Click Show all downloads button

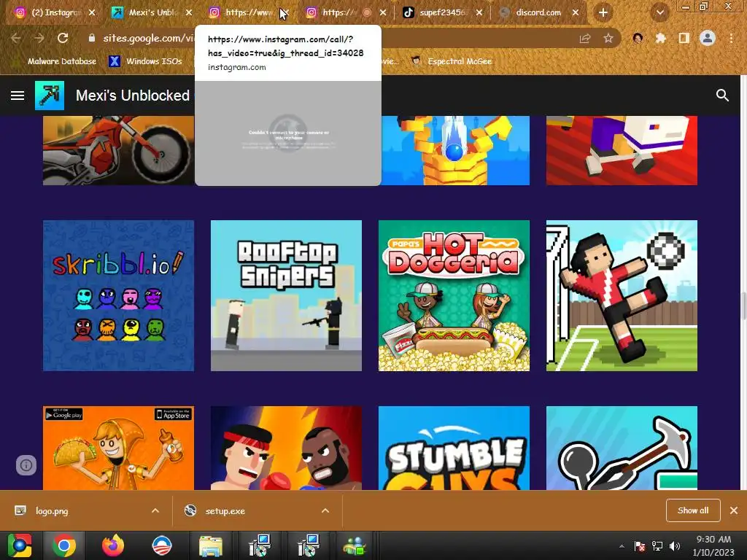coord(693,510)
